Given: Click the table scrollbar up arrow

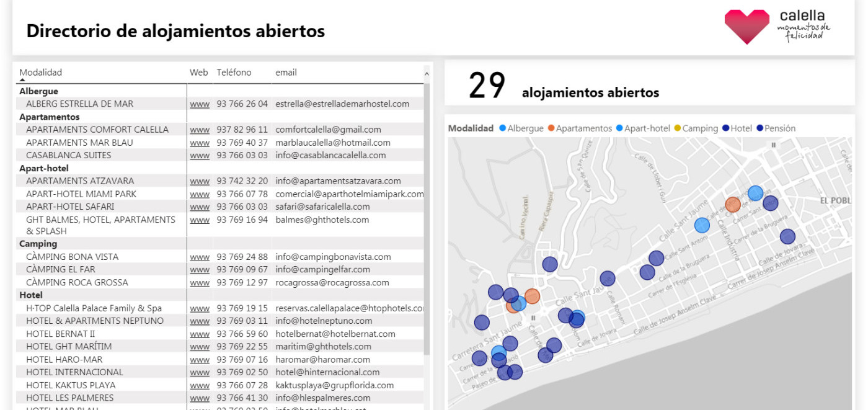Looking at the screenshot, I should pos(426,74).
